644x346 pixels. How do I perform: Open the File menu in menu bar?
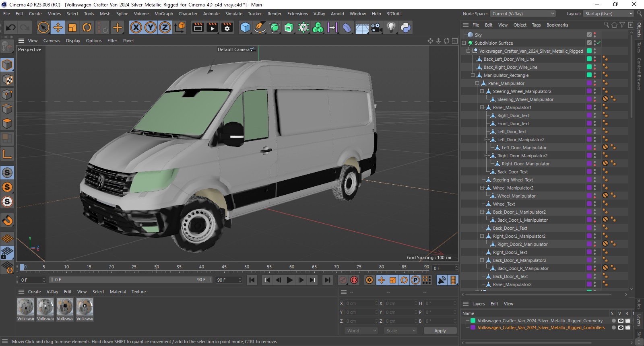pyautogui.click(x=6, y=14)
